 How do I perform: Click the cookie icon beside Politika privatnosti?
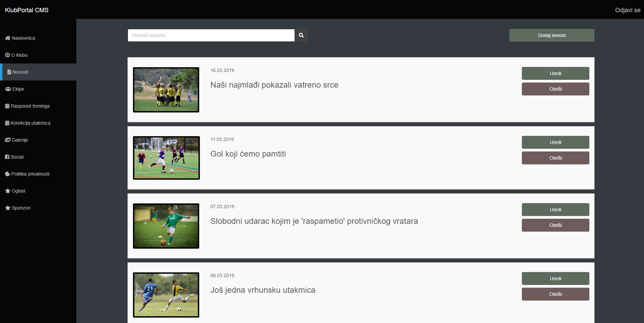point(7,174)
